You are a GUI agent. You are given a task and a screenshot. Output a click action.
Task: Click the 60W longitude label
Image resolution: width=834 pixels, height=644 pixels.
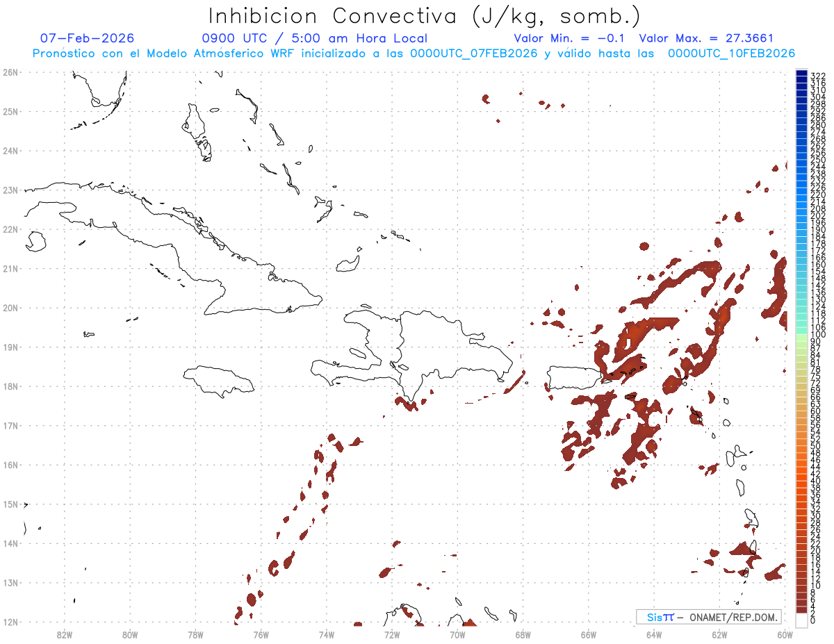(x=785, y=634)
